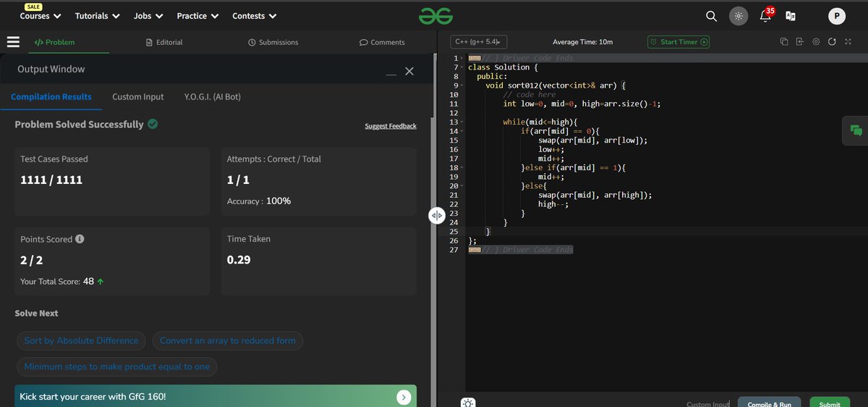Click the Accuracy : 100% text

(259, 201)
